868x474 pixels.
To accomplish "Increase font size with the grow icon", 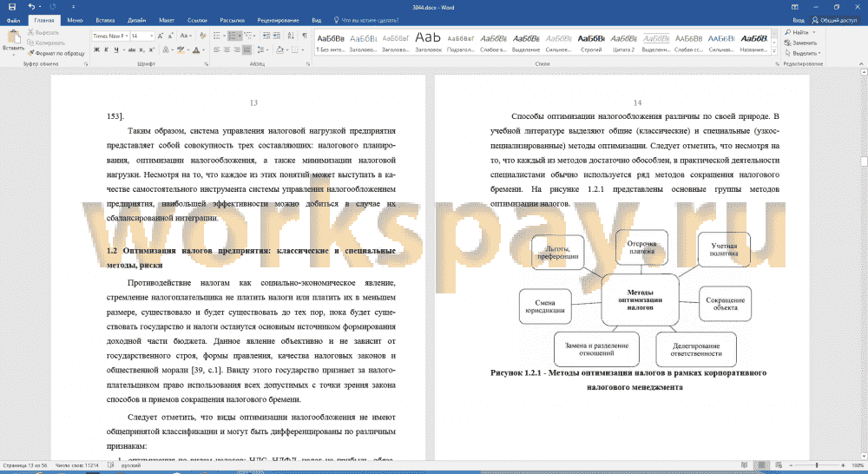I will (x=161, y=36).
